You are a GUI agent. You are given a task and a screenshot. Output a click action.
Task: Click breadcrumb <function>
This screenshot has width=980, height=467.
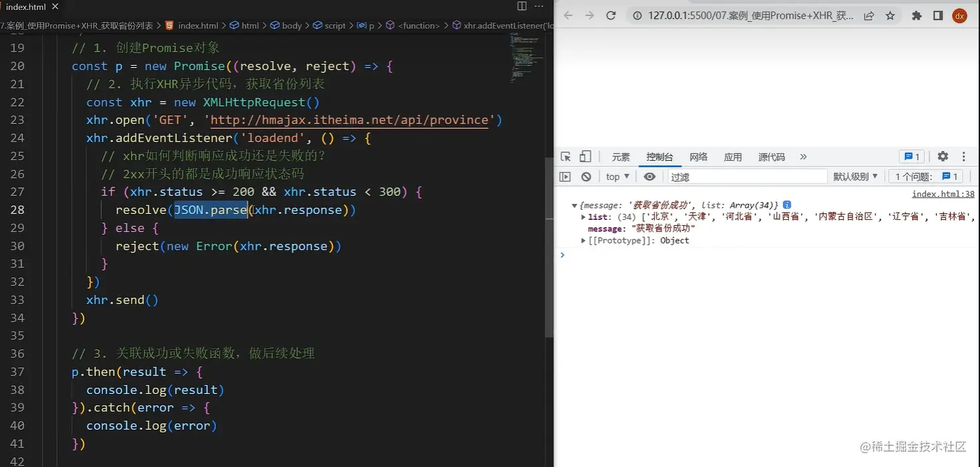coord(419,25)
